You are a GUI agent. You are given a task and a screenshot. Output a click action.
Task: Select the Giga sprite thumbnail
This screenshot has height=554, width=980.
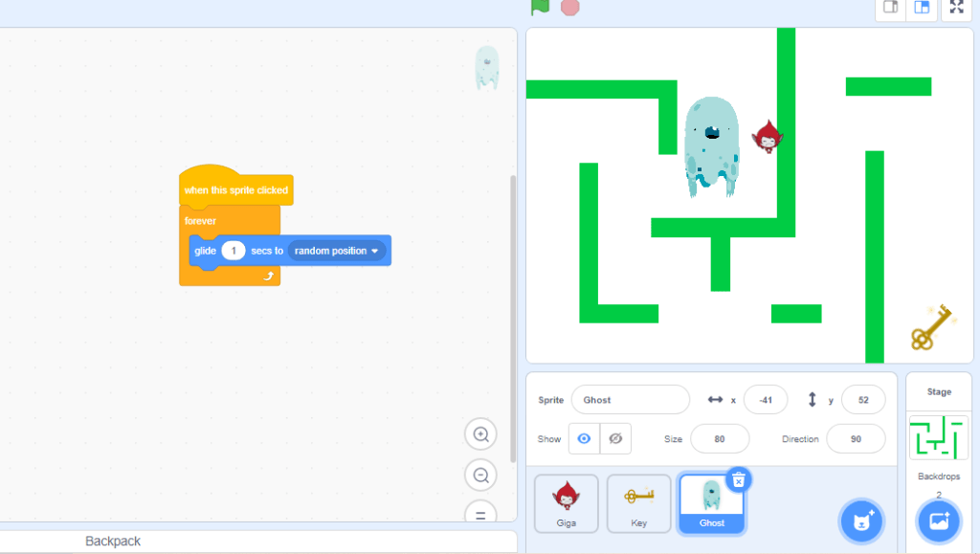pyautogui.click(x=566, y=503)
